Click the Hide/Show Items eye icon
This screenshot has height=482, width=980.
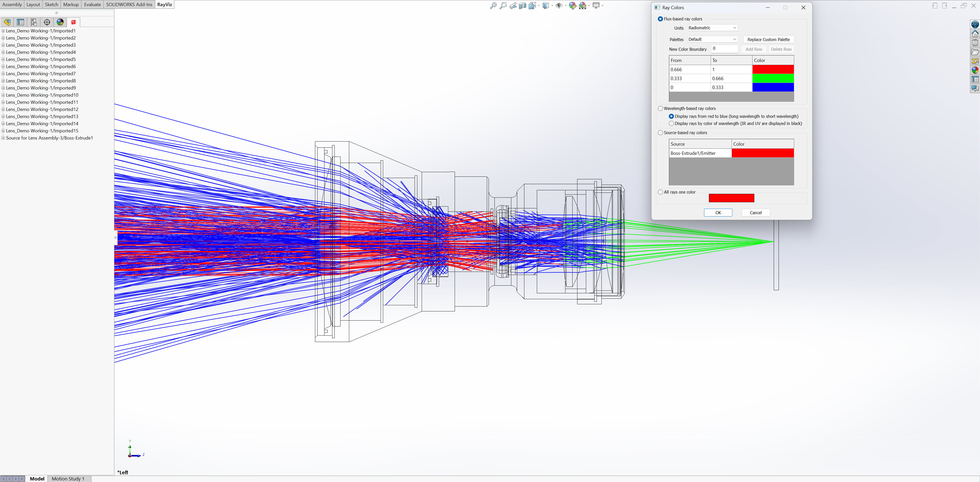[x=559, y=5]
